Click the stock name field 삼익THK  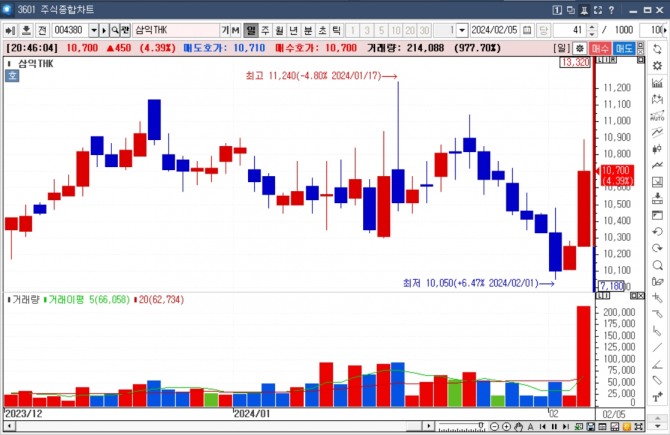point(176,30)
